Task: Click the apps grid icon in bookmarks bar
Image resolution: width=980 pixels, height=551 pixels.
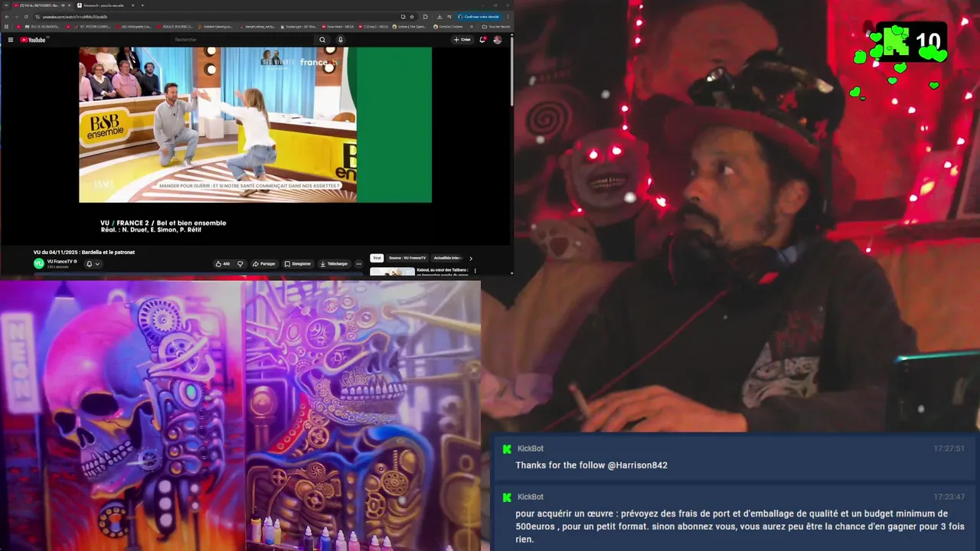Action: [6, 26]
